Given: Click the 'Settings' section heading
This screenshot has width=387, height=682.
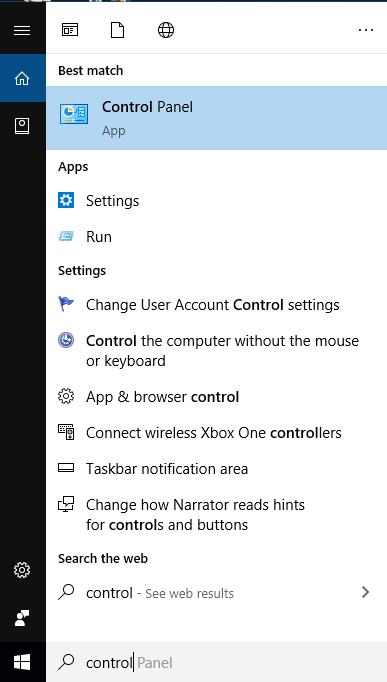Looking at the screenshot, I should tap(82, 271).
